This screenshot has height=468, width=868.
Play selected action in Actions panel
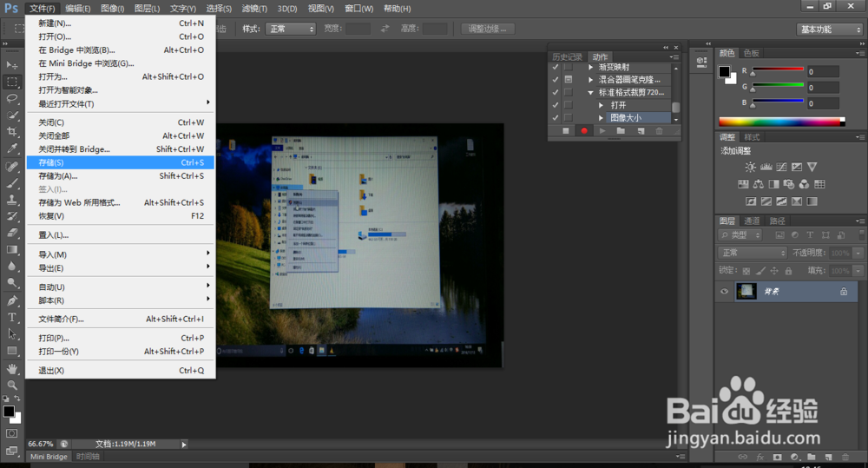602,131
